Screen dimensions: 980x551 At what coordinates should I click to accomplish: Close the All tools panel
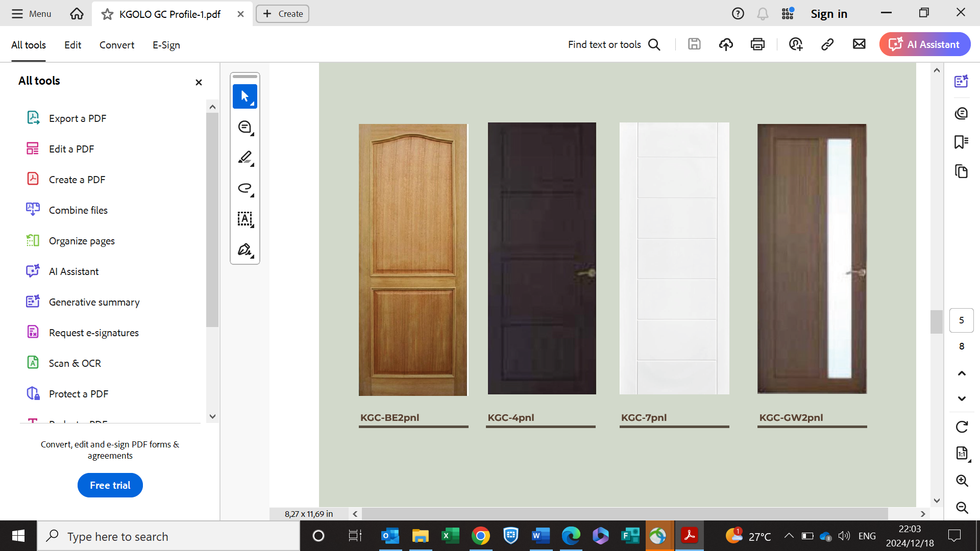(x=199, y=82)
